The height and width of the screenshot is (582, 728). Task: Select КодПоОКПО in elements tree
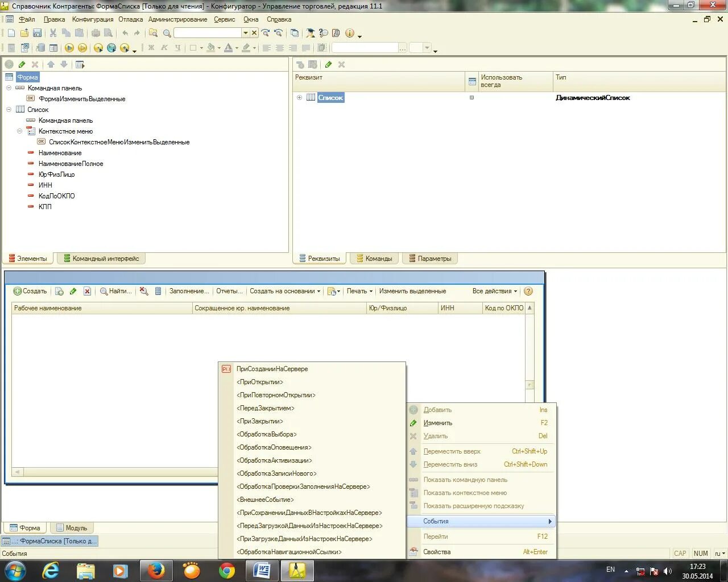(56, 196)
